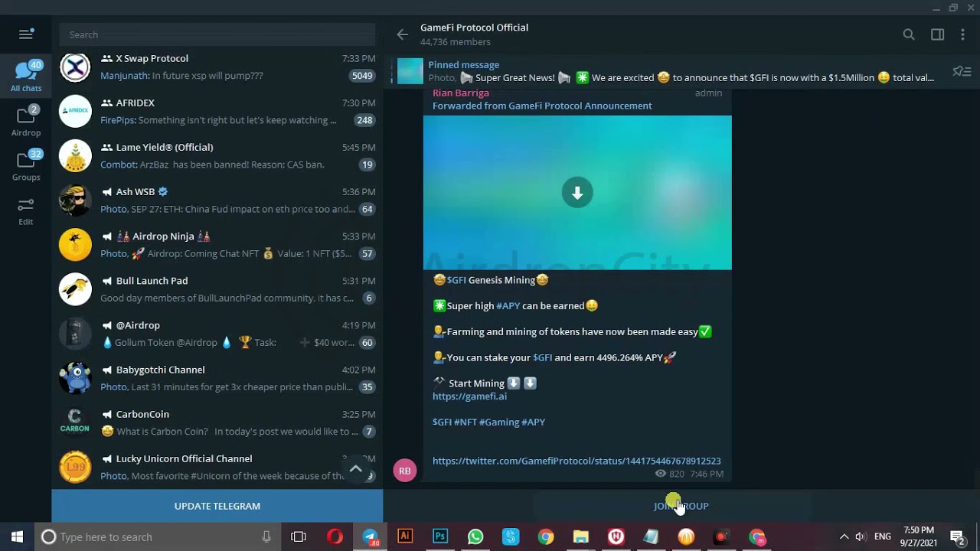Image resolution: width=980 pixels, height=551 pixels.
Task: Open the Lame Yield (Official) chat
Action: coord(217,156)
